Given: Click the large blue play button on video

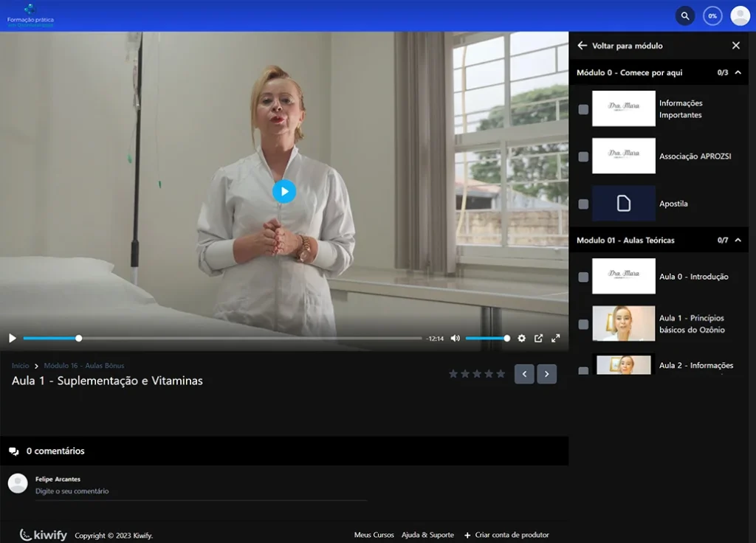Looking at the screenshot, I should tap(284, 191).
